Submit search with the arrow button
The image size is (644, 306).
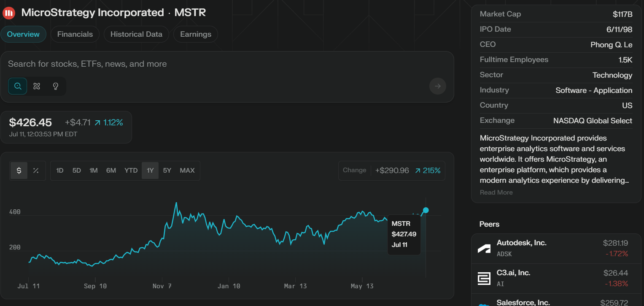[438, 86]
